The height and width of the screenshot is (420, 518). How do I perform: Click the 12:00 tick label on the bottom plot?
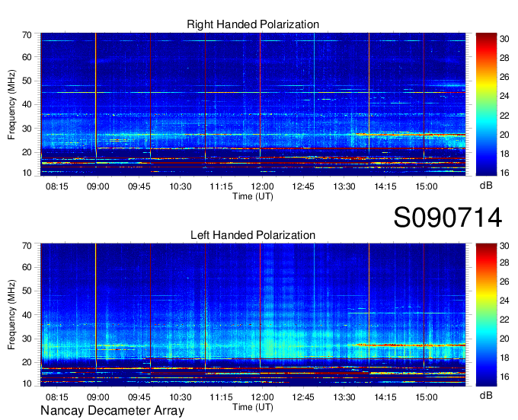coord(262,397)
